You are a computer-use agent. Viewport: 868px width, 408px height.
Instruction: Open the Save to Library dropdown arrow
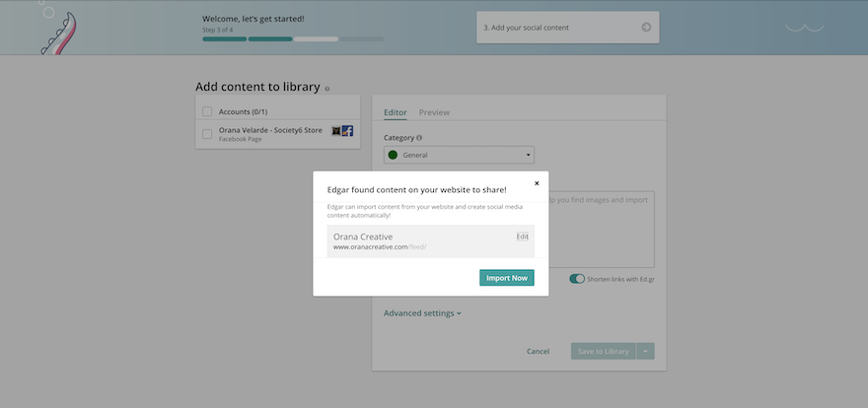(x=645, y=351)
